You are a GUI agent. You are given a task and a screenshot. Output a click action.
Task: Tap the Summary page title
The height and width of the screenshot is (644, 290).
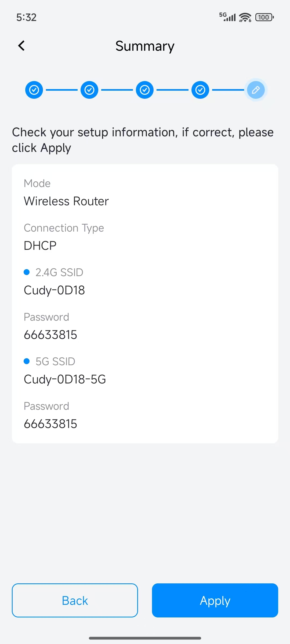145,46
